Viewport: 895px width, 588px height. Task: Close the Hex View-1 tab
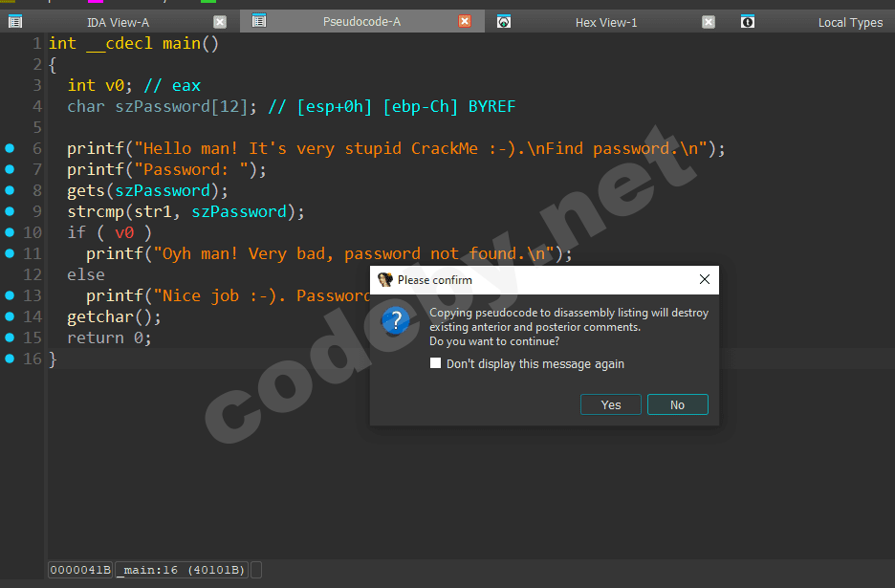709,22
